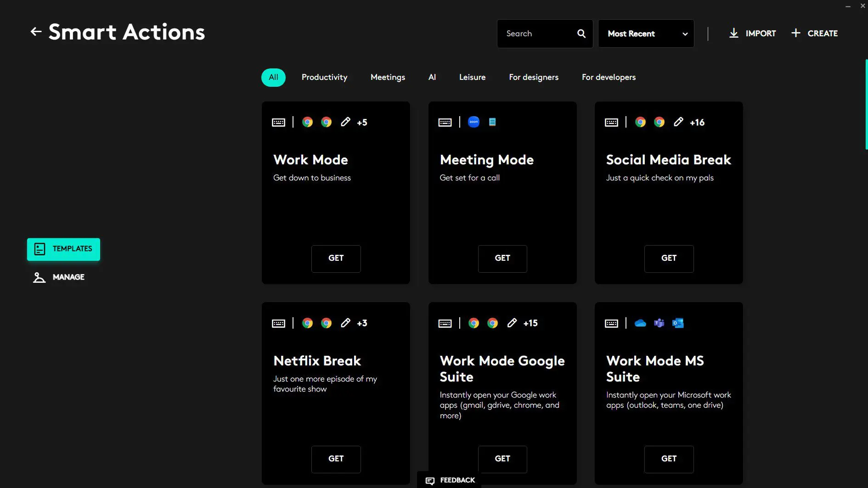Click the keyboard icon on Netflix Break card

tap(278, 323)
